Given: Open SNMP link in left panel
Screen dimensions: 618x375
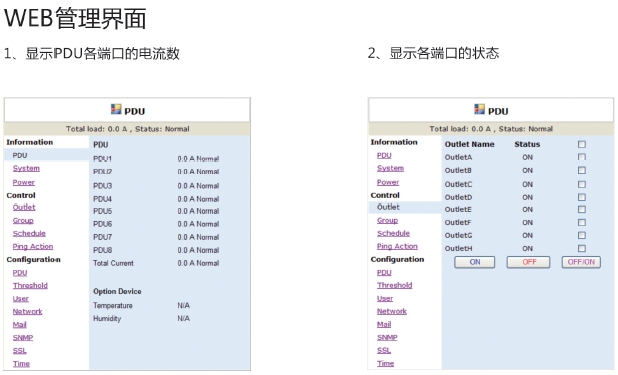Looking at the screenshot, I should click(22, 338).
